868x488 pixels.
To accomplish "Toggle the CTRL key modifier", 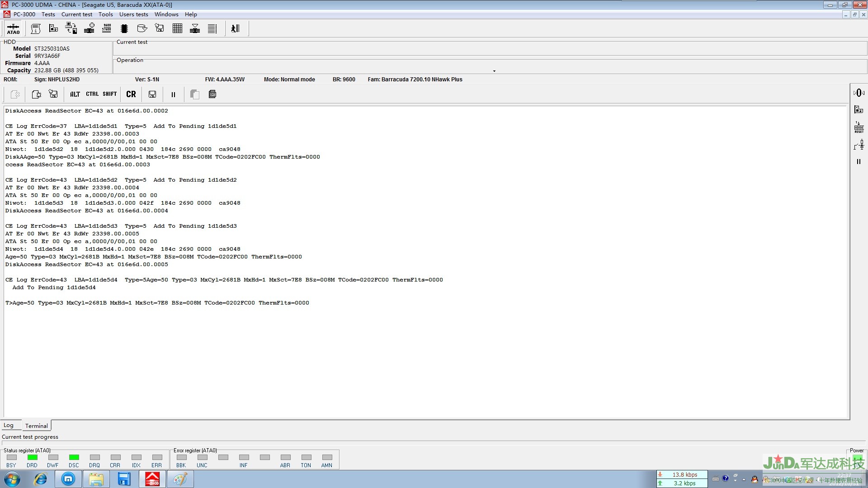I will point(92,94).
